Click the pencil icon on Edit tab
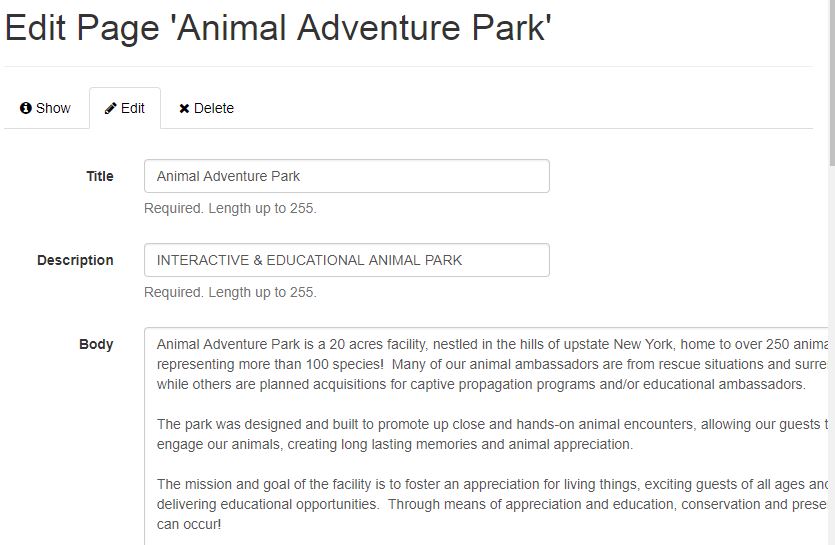 (x=110, y=108)
